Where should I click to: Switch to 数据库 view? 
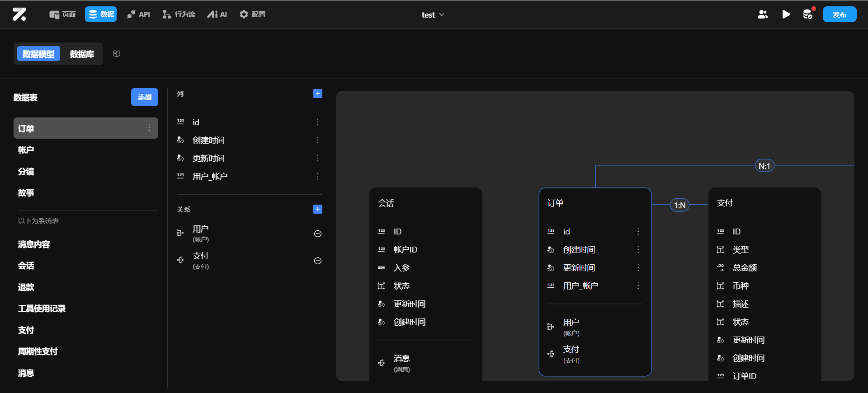click(82, 54)
